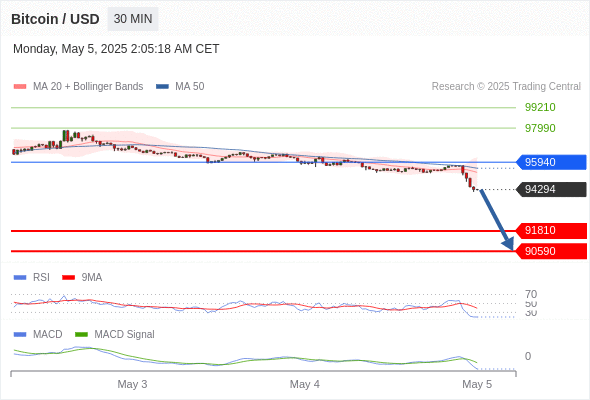The image size is (590, 400).
Task: Click the Research © 2025 Trading Central text
Action: (506, 87)
